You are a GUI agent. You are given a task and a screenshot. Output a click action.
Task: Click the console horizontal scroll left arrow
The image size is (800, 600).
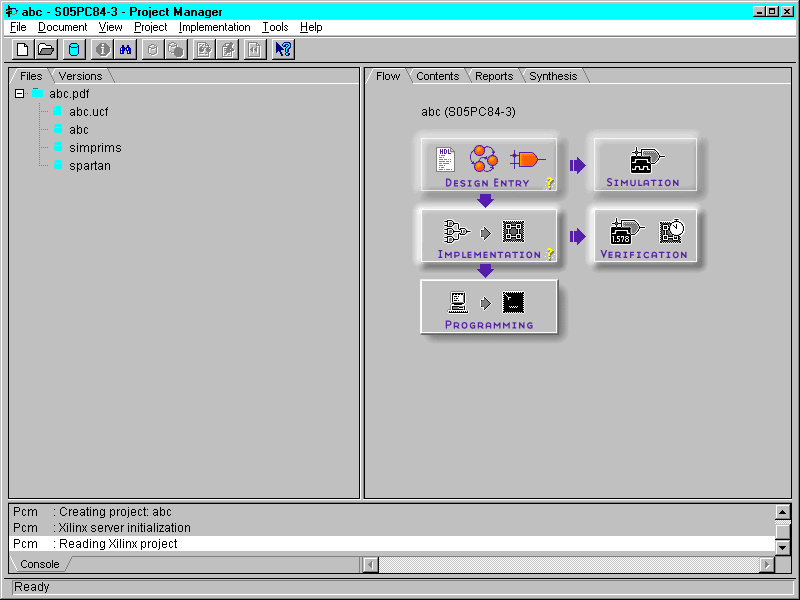tap(370, 564)
